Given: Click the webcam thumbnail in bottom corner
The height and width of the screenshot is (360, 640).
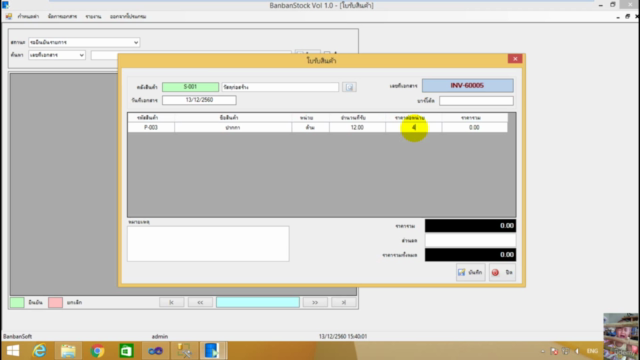Looking at the screenshot, I should [621, 336].
